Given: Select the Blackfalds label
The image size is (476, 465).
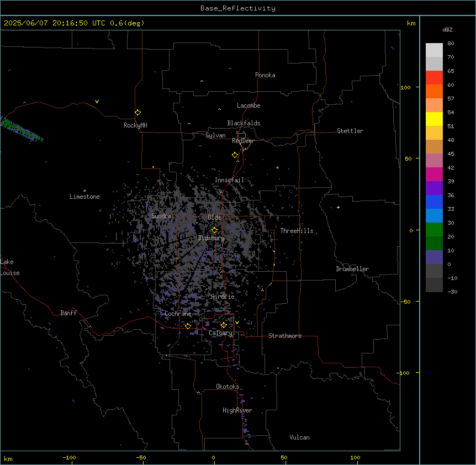Looking at the screenshot, I should (x=244, y=123).
